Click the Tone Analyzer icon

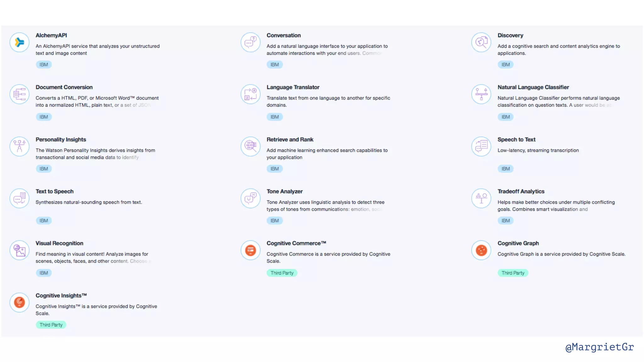pyautogui.click(x=251, y=198)
